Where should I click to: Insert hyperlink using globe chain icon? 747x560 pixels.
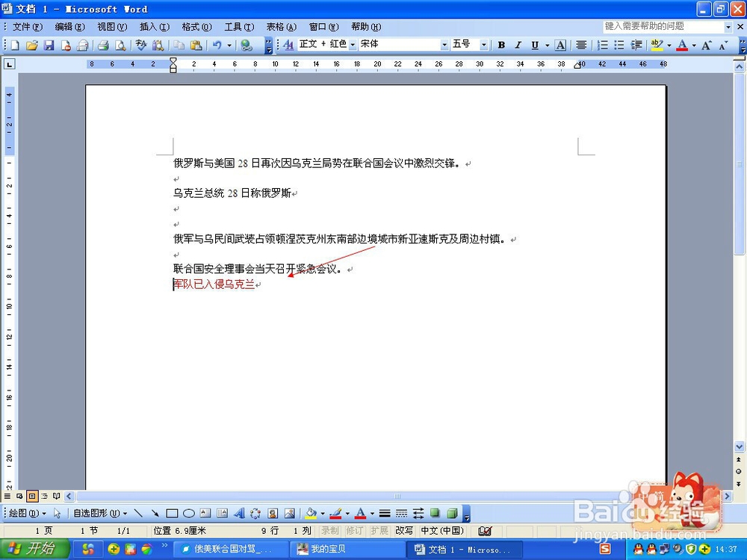click(x=247, y=46)
